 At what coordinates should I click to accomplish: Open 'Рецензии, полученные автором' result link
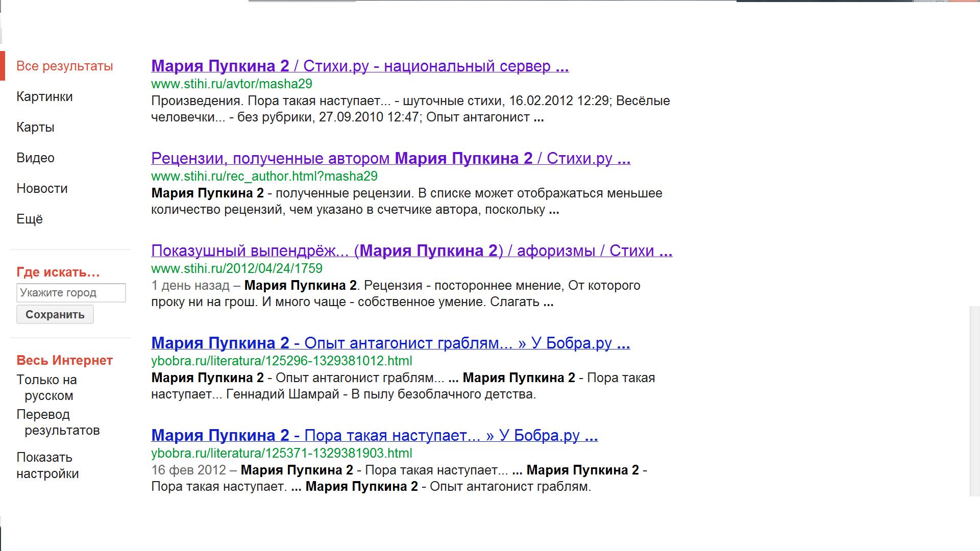[x=391, y=159]
